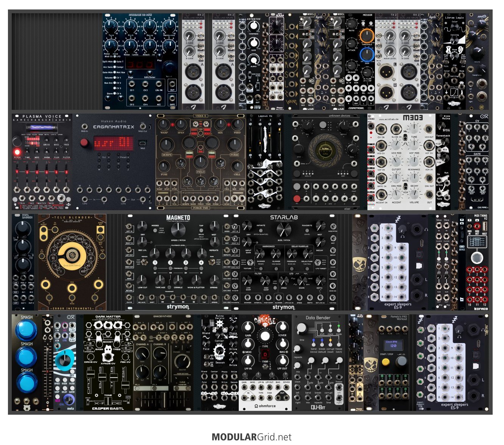Hit the topmost blue SMASH button

26,330
